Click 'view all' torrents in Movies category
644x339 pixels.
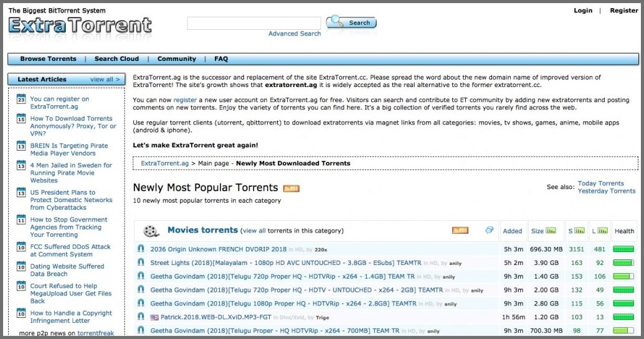(254, 231)
